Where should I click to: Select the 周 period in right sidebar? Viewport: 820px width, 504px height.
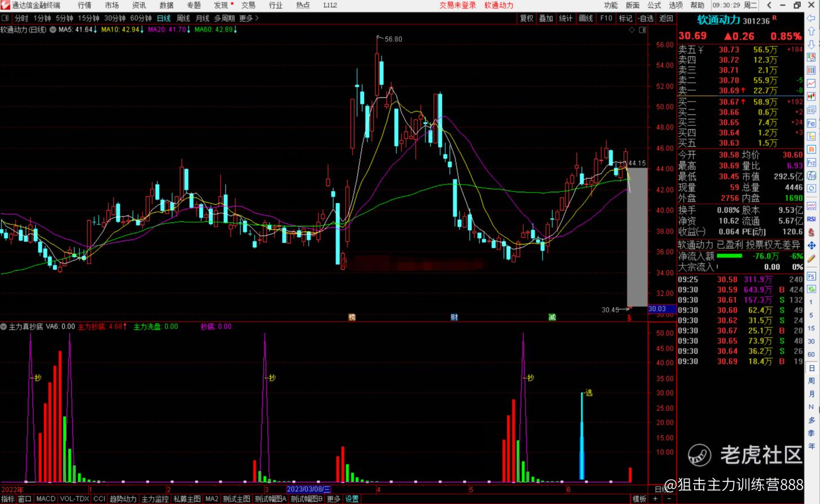812,381
